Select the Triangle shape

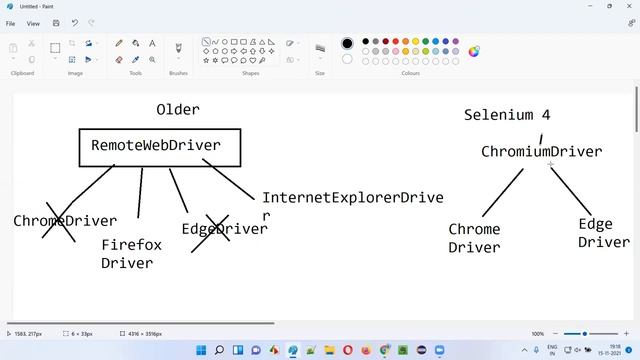pos(262,42)
